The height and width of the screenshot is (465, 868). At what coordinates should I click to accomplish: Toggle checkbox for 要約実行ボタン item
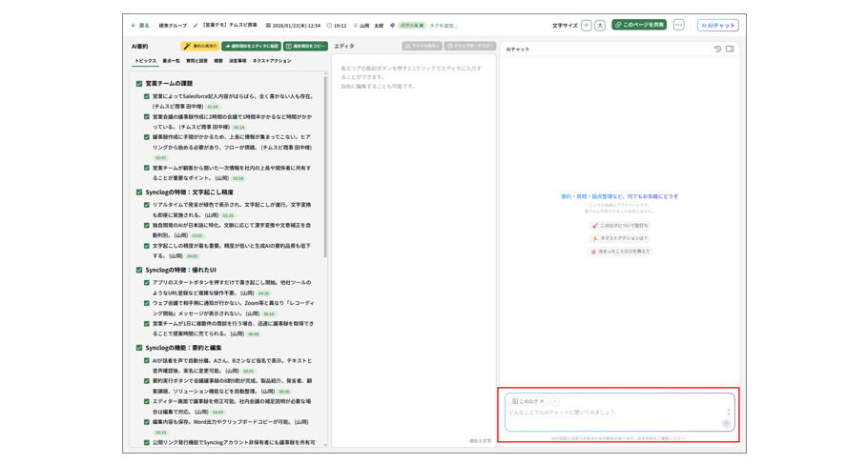tap(147, 381)
